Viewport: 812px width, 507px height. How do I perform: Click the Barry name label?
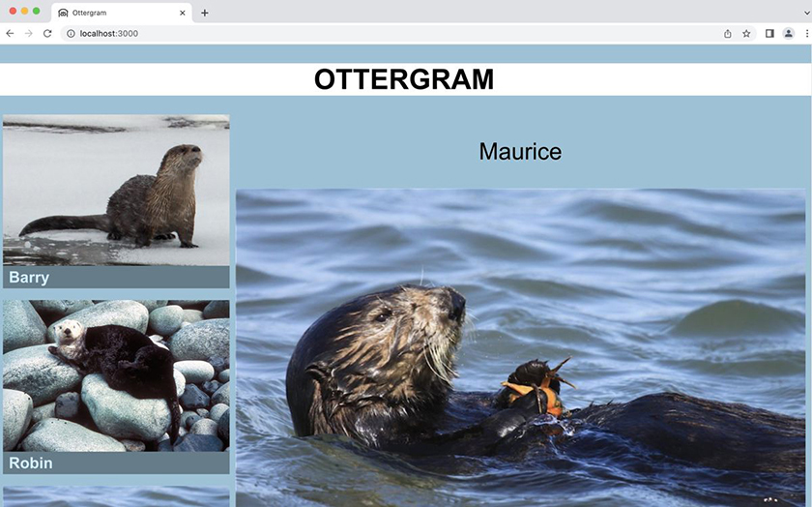[x=29, y=278]
